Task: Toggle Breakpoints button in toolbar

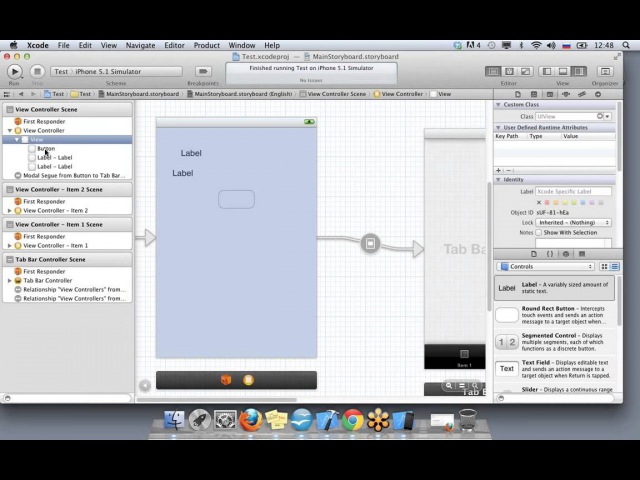Action: (203, 71)
